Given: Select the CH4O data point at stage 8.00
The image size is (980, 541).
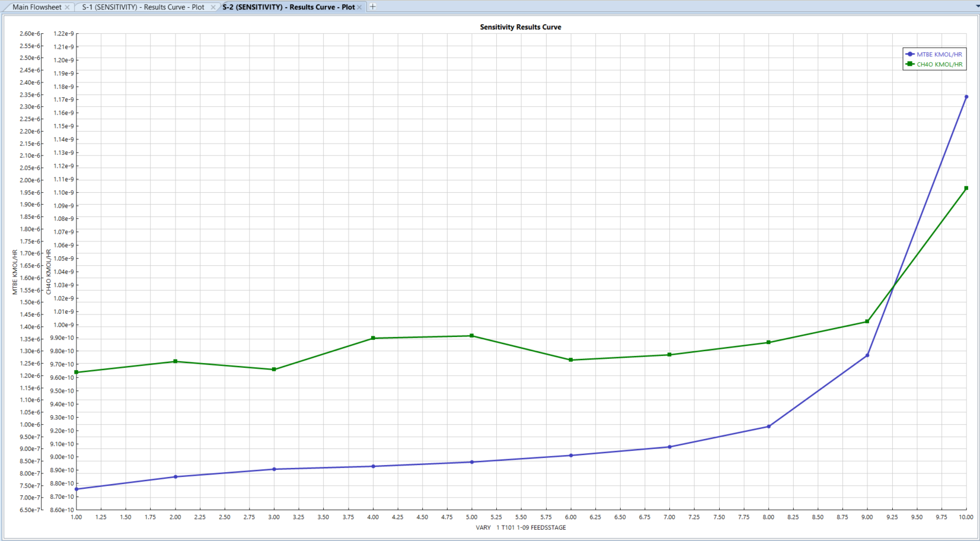Looking at the screenshot, I should [x=768, y=342].
